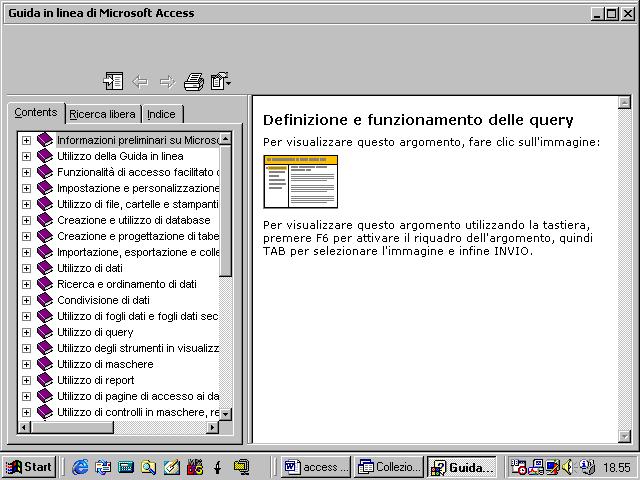Expand Utilizzo degli strumenti in visualizzazione node
640x480 pixels.
tap(26, 348)
